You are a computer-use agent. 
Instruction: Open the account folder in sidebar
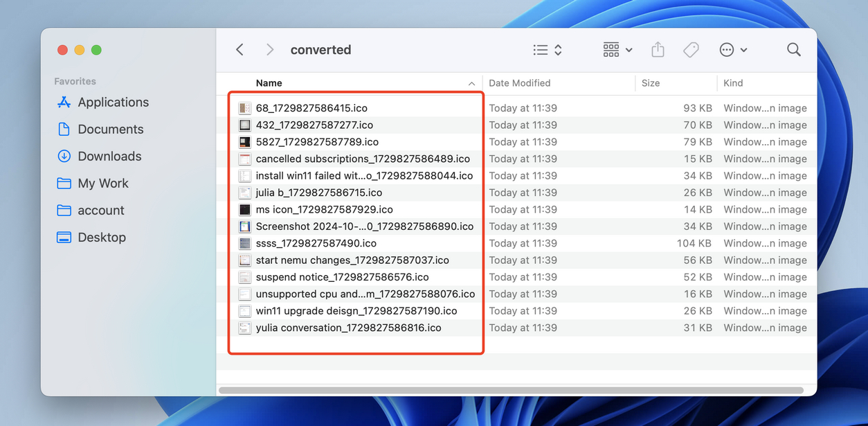pos(63,210)
